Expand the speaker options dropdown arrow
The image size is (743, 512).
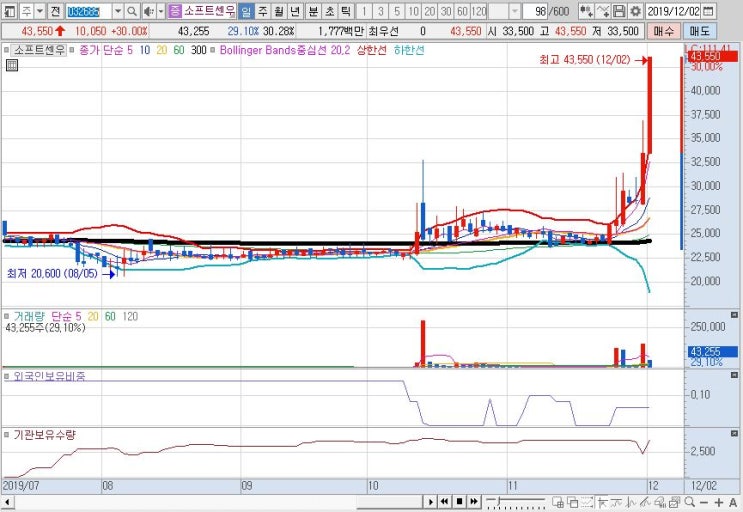pyautogui.click(x=161, y=11)
